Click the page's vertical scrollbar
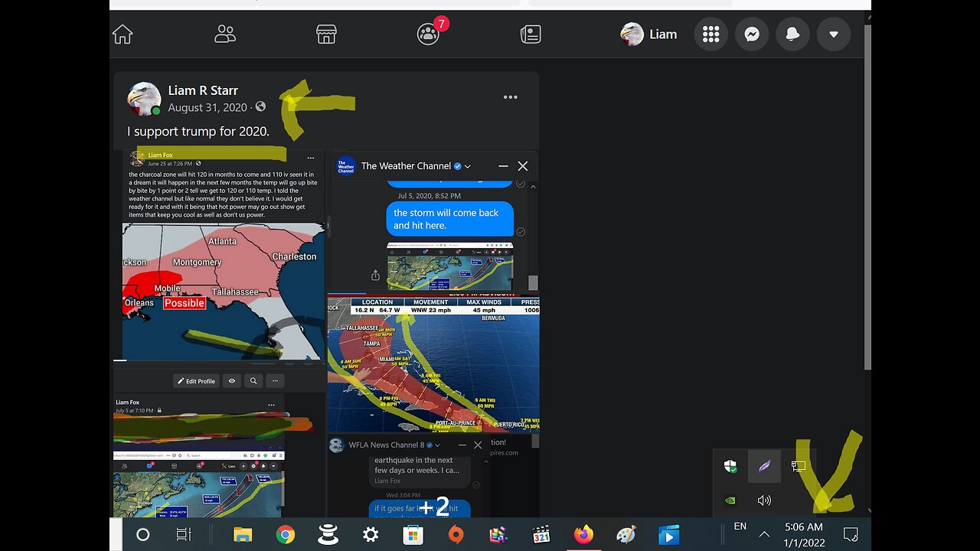The width and height of the screenshot is (980, 551). (867, 199)
